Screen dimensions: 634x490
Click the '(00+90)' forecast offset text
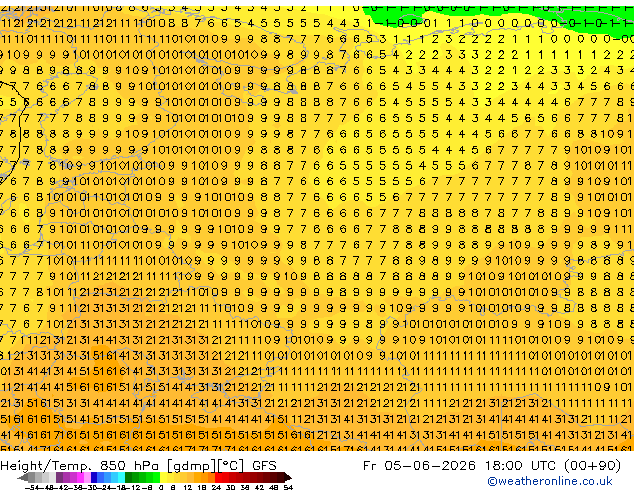coord(592,466)
